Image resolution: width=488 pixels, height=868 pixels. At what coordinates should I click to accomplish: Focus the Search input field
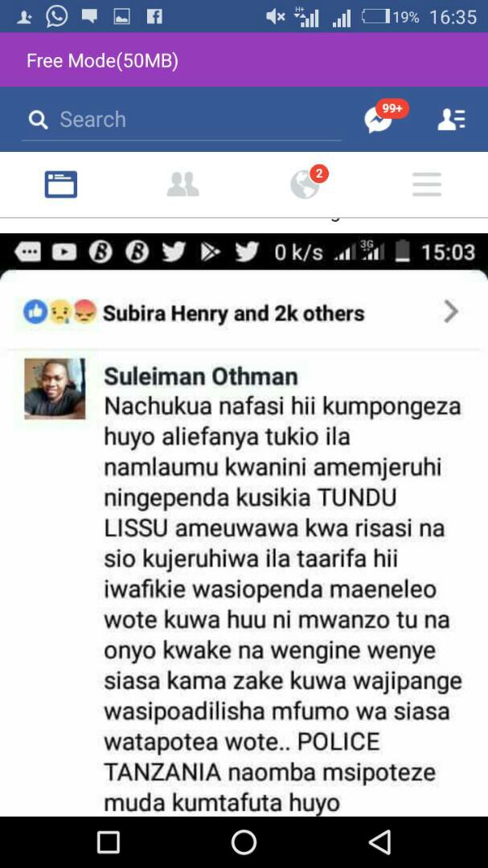point(181,120)
